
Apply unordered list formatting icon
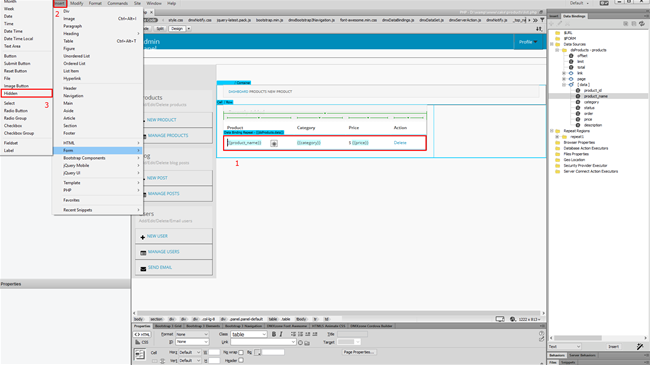(x=293, y=334)
